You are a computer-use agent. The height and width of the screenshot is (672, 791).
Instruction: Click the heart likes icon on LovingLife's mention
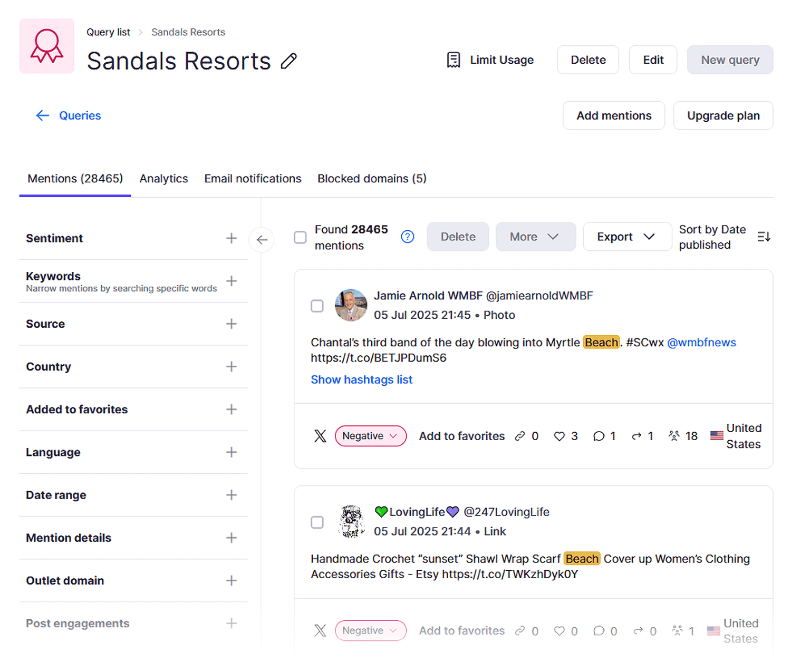click(559, 631)
